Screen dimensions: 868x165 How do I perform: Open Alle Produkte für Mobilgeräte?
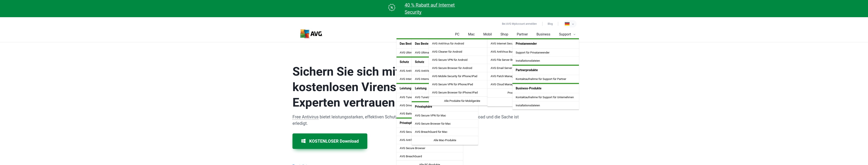coord(462,101)
